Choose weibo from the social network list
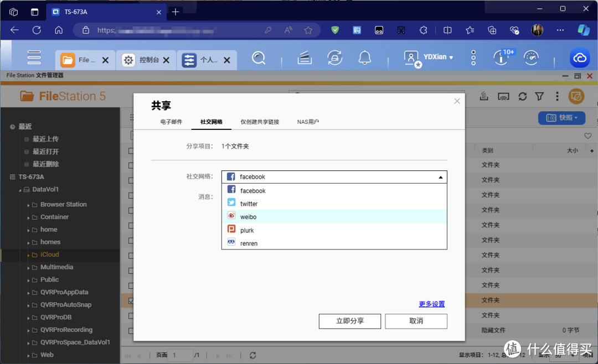 click(x=248, y=217)
